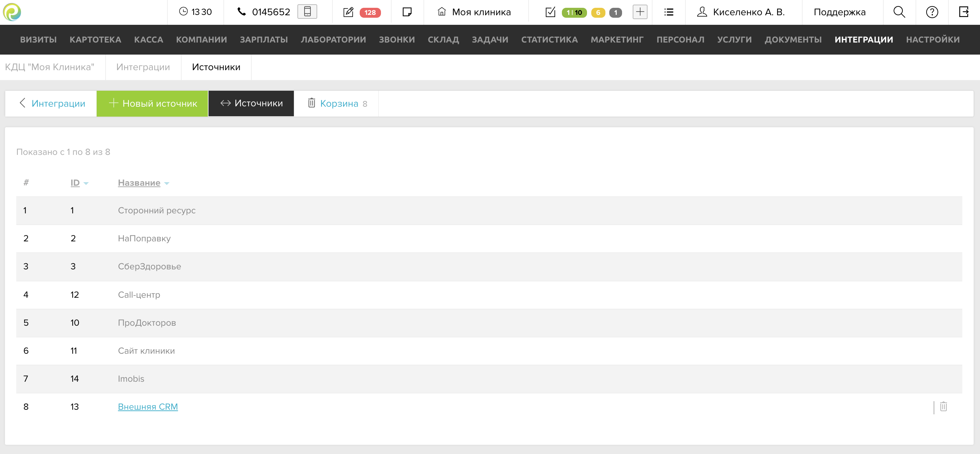This screenshot has height=454, width=980.
Task: Click the green 1|10 tasks badge
Action: [574, 12]
